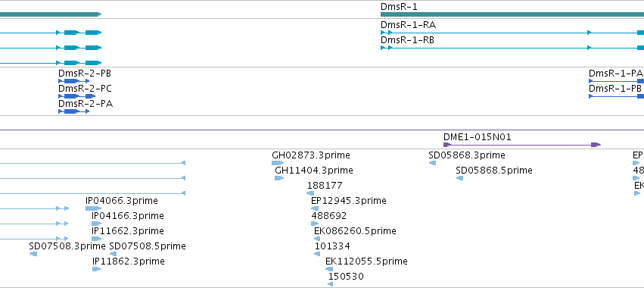Select the GH11404.3prime EST glyph

pos(279,178)
